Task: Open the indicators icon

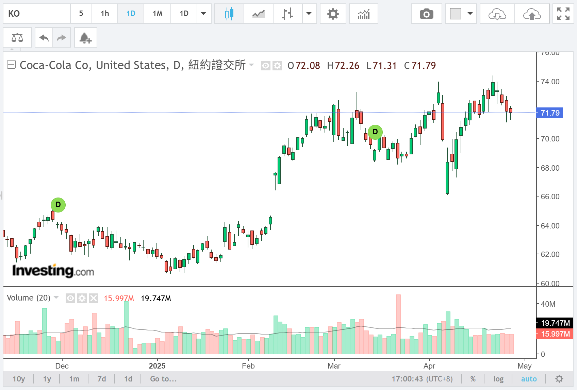Action: point(363,14)
